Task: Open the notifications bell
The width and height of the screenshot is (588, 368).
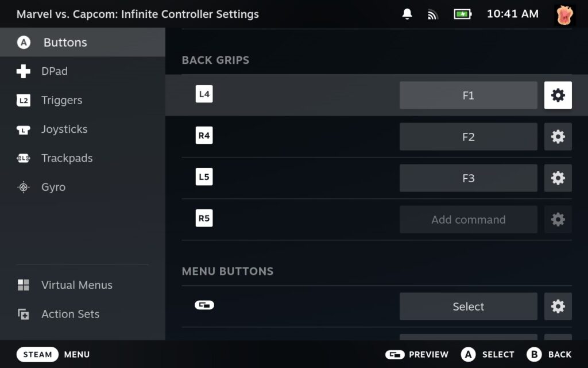Action: click(x=407, y=14)
